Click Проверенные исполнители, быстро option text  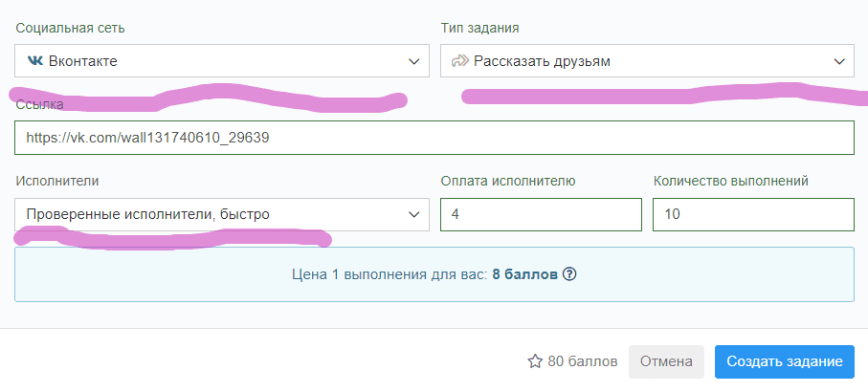[147, 214]
